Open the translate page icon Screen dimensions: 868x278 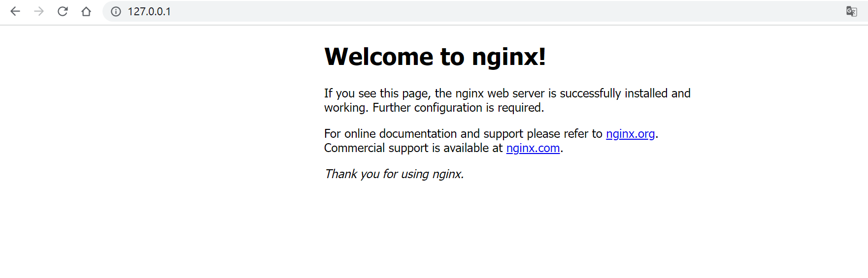pyautogui.click(x=851, y=11)
